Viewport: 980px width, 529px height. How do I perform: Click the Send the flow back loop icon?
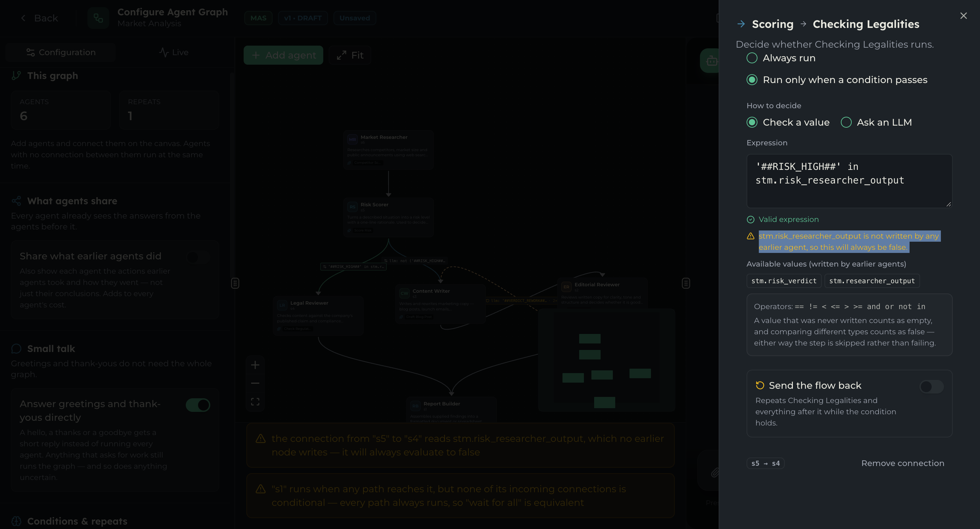tap(760, 385)
